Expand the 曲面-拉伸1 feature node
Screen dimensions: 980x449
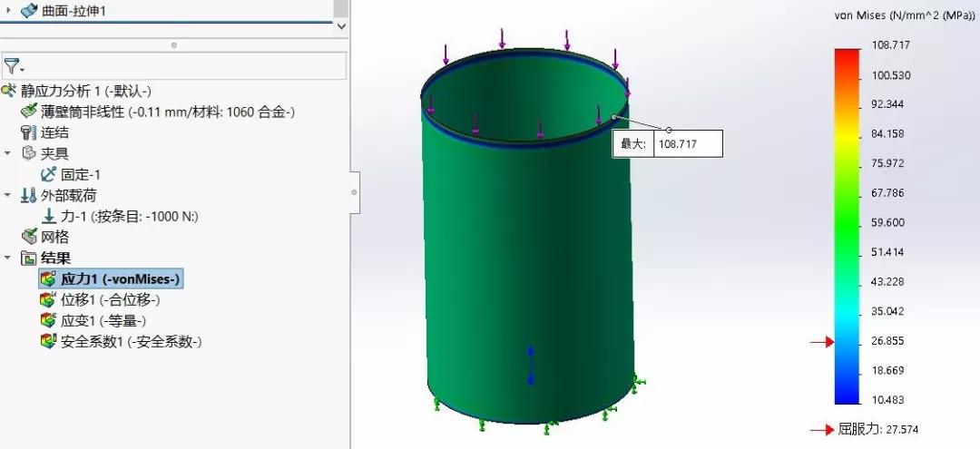[10, 10]
